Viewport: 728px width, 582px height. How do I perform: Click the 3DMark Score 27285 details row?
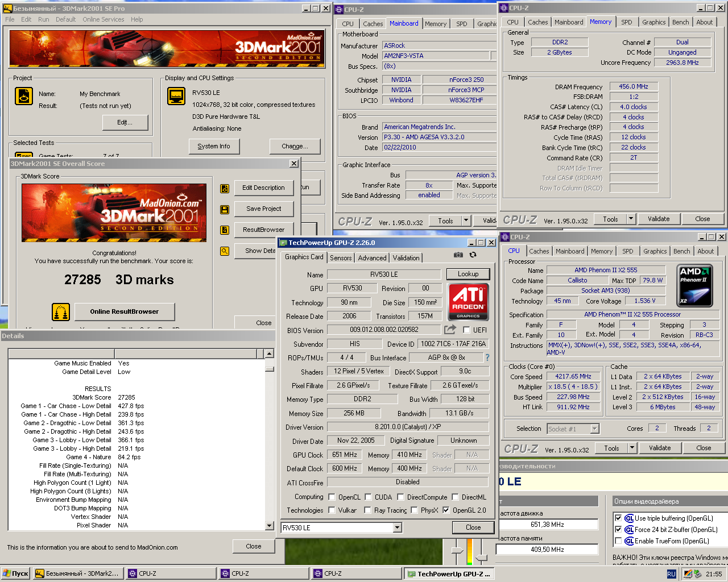coord(103,397)
